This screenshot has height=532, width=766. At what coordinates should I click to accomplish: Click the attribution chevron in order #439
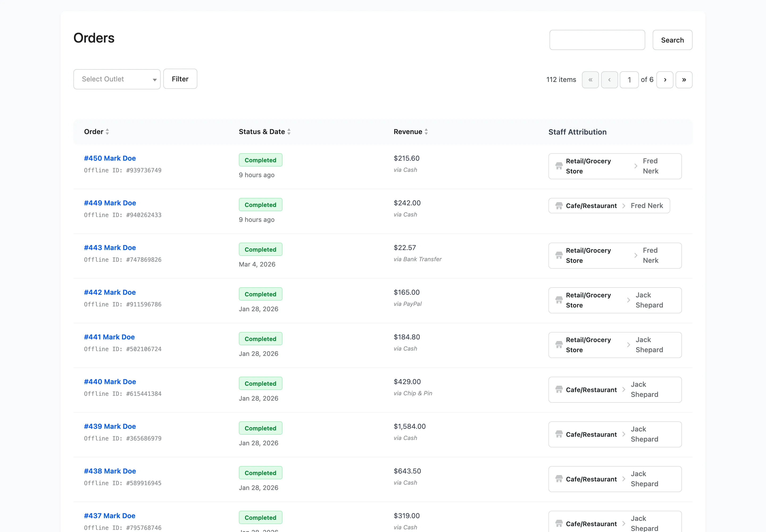pos(624,434)
